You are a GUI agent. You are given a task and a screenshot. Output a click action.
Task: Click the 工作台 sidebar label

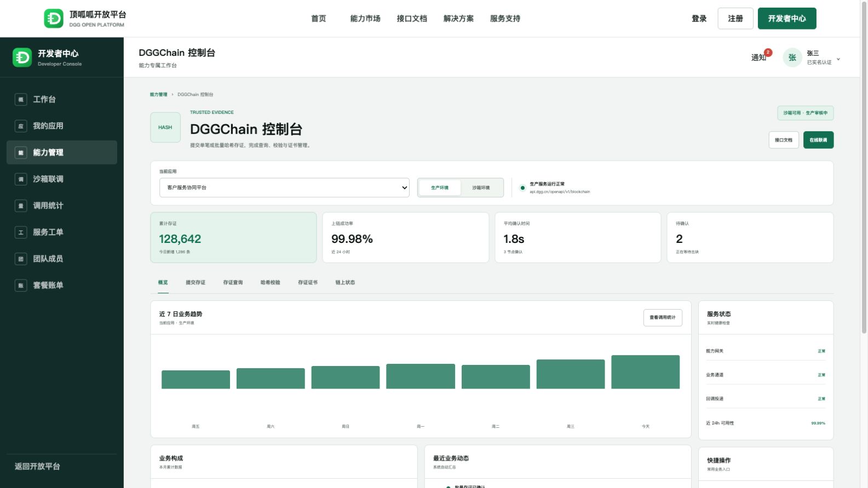click(x=44, y=100)
